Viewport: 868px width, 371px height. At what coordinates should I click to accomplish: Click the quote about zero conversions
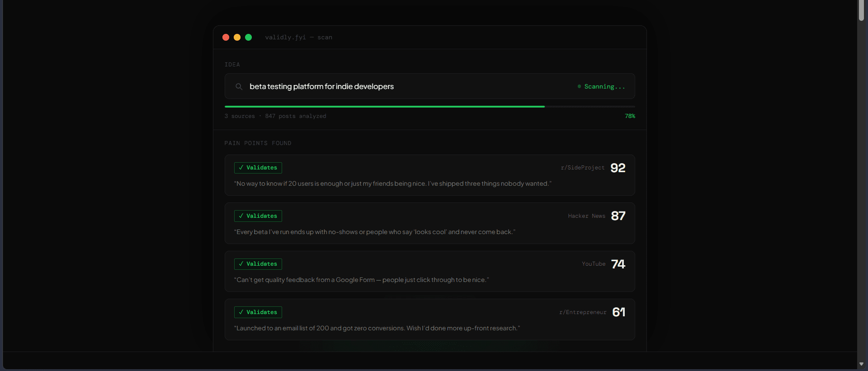pyautogui.click(x=377, y=328)
